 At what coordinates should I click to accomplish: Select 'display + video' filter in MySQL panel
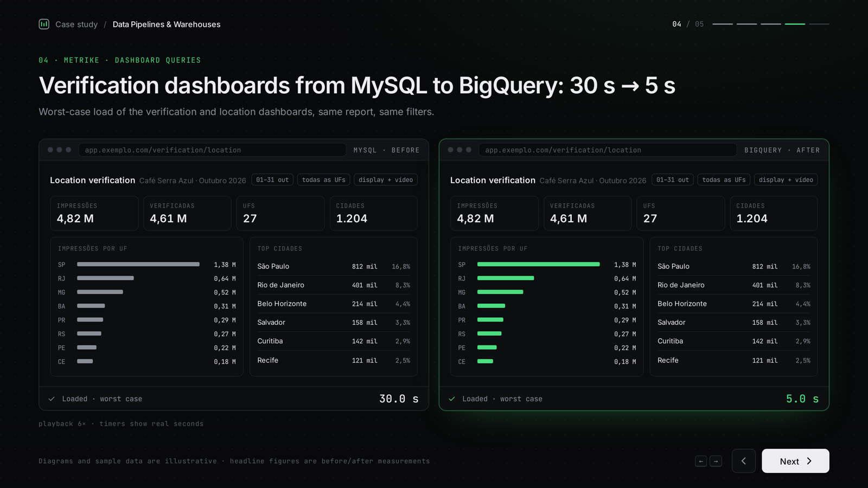point(386,179)
